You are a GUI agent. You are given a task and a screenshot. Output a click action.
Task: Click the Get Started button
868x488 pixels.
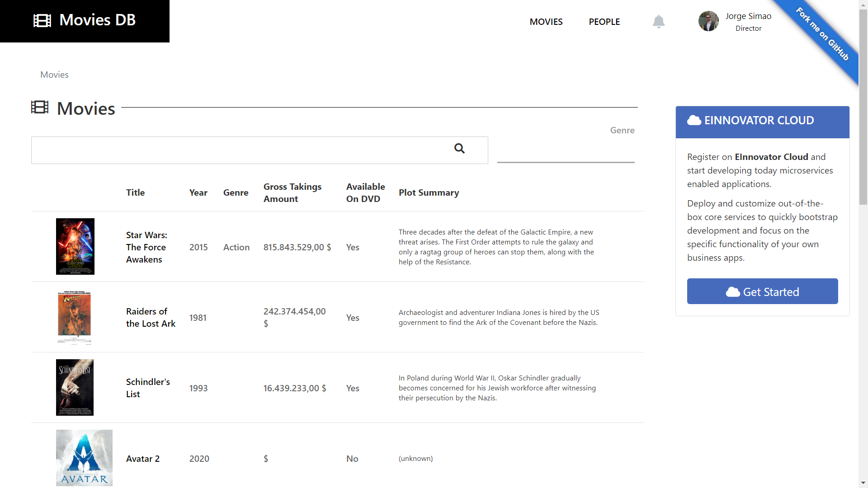762,291
